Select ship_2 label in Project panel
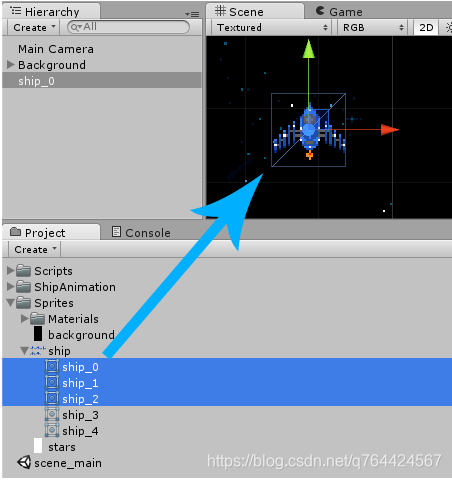Image resolution: width=452 pixels, height=480 pixels. coord(80,399)
